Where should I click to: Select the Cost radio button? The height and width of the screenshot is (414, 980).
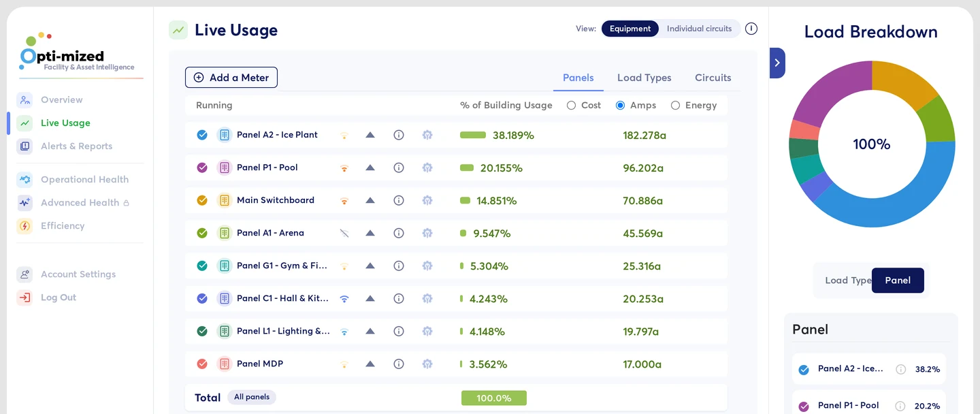572,106
